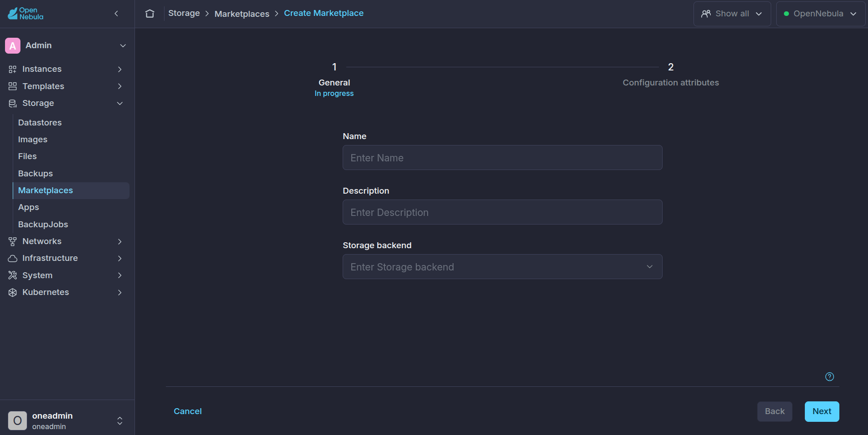Click the Show all group icon

click(706, 14)
